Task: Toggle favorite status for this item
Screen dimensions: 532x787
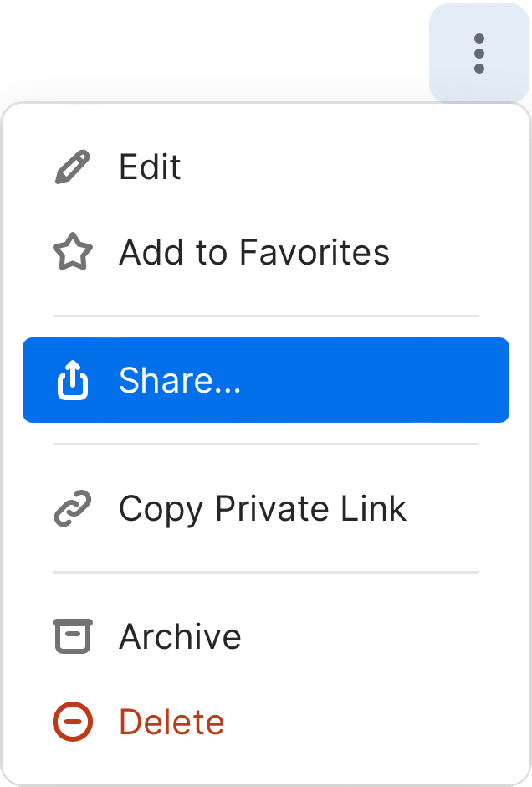Action: (254, 252)
